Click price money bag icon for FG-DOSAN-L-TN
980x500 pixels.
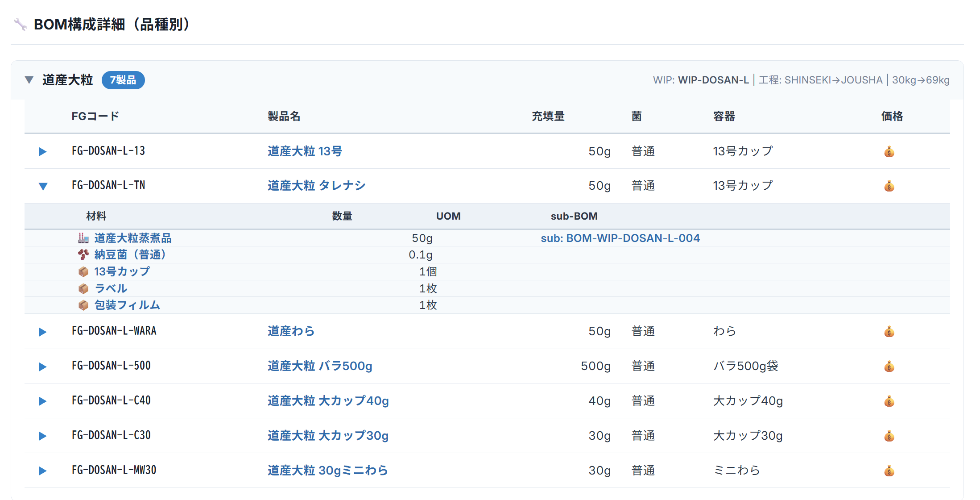(x=889, y=186)
